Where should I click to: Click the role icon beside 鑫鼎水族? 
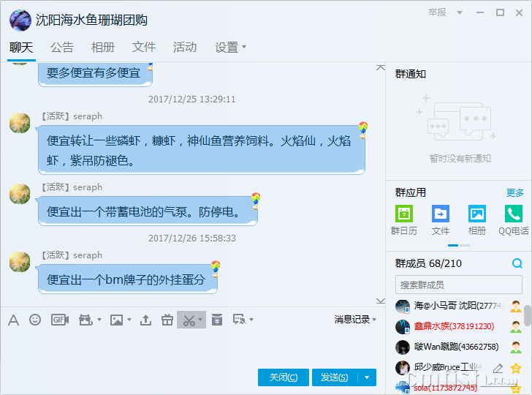click(x=516, y=327)
